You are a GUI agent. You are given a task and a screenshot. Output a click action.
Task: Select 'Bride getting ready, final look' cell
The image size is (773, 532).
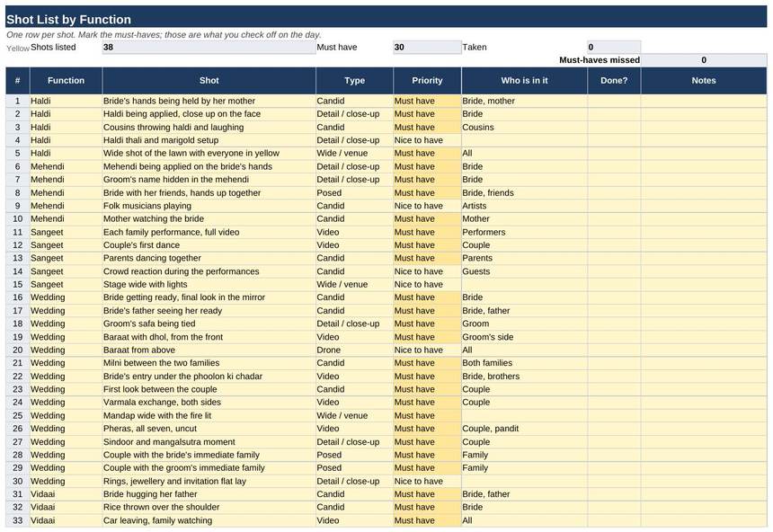[x=209, y=297]
